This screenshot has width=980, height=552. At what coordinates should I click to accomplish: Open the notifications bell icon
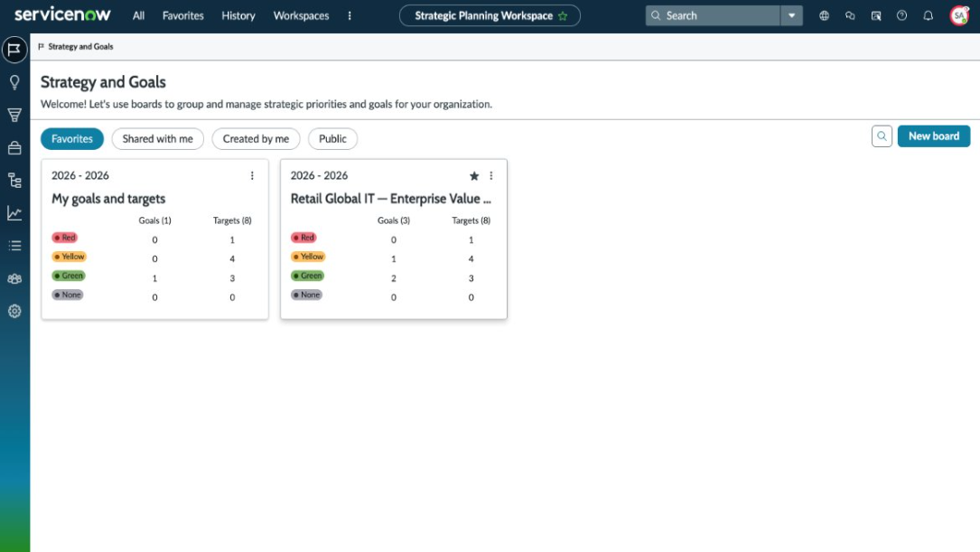click(x=928, y=15)
